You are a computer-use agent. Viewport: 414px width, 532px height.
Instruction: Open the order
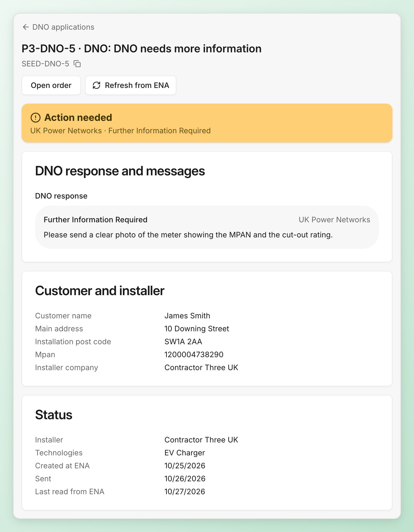(x=51, y=85)
